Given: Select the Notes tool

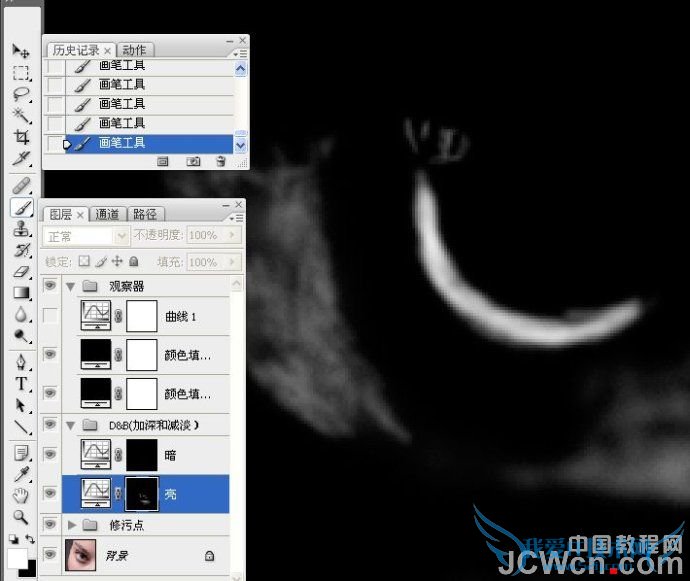Looking at the screenshot, I should (21, 452).
